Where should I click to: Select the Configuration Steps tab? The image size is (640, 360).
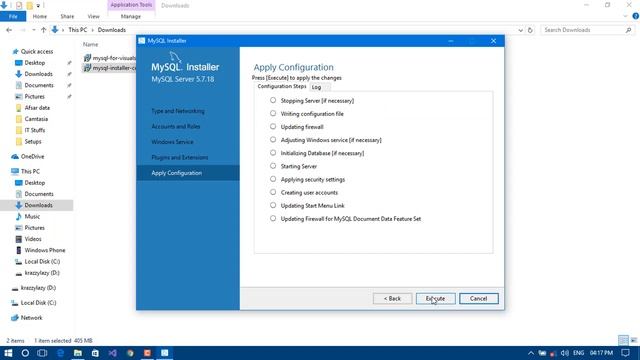(x=282, y=87)
